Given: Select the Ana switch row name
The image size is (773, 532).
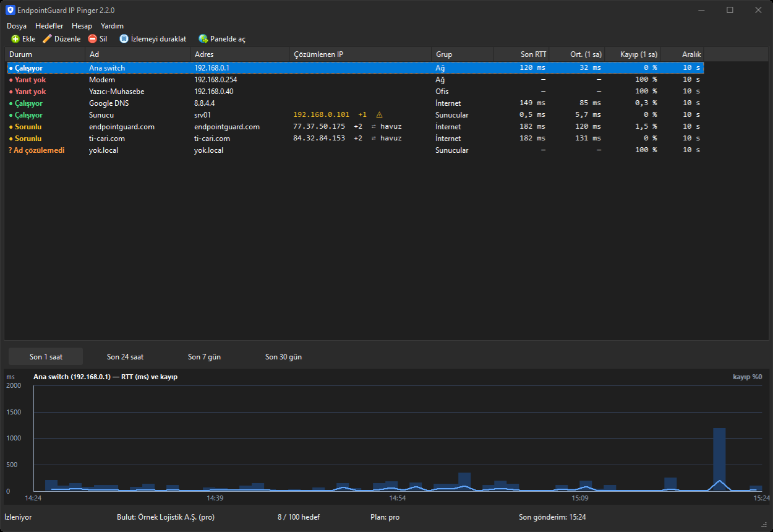Looking at the screenshot, I should [x=107, y=68].
